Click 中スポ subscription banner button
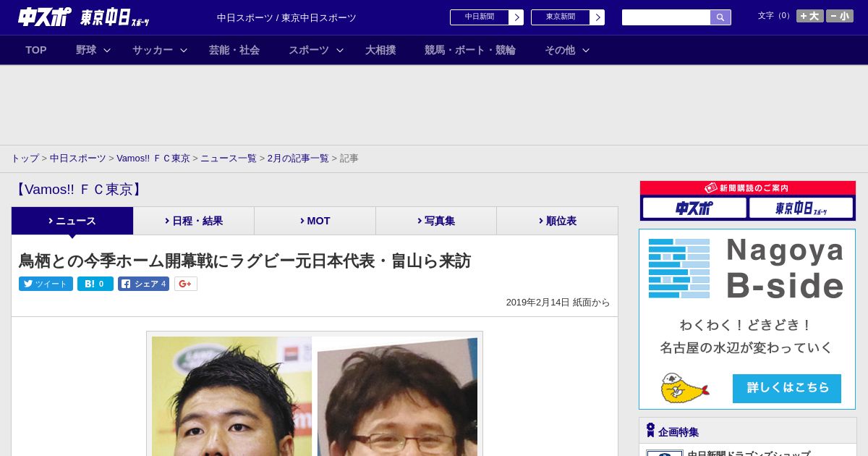This screenshot has height=456, width=868. (x=694, y=208)
